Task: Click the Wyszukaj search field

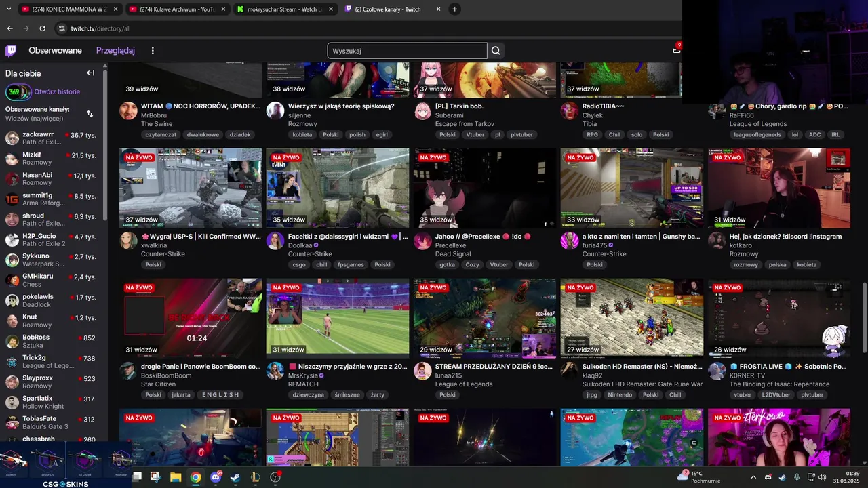Action: pyautogui.click(x=407, y=51)
